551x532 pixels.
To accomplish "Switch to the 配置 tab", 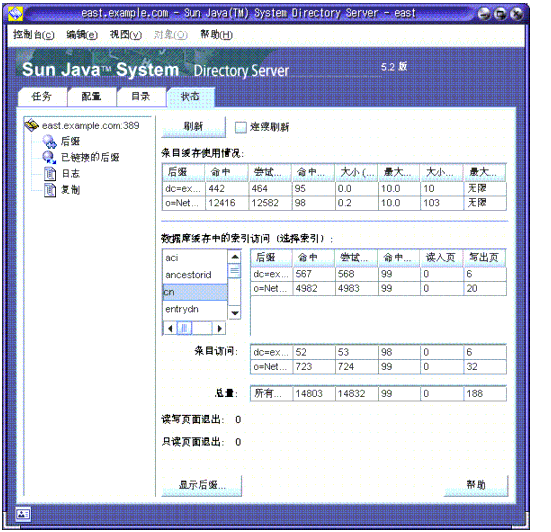I will 92,97.
